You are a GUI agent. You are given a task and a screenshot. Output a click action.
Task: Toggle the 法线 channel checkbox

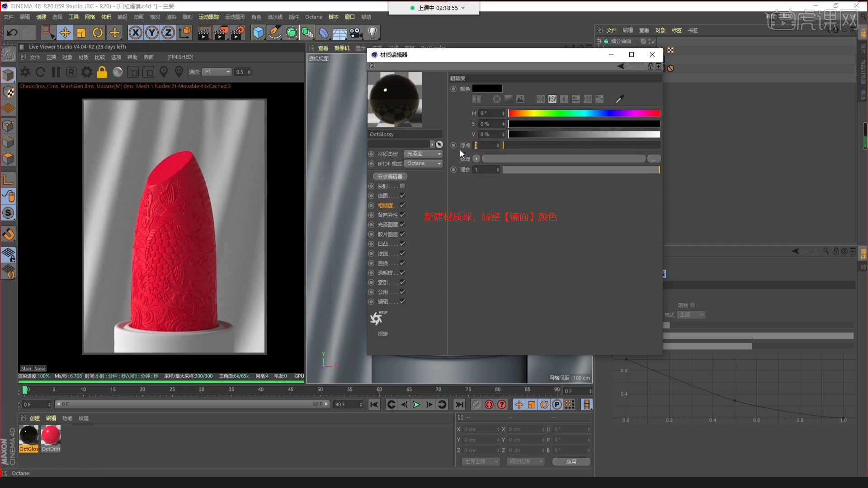click(402, 253)
